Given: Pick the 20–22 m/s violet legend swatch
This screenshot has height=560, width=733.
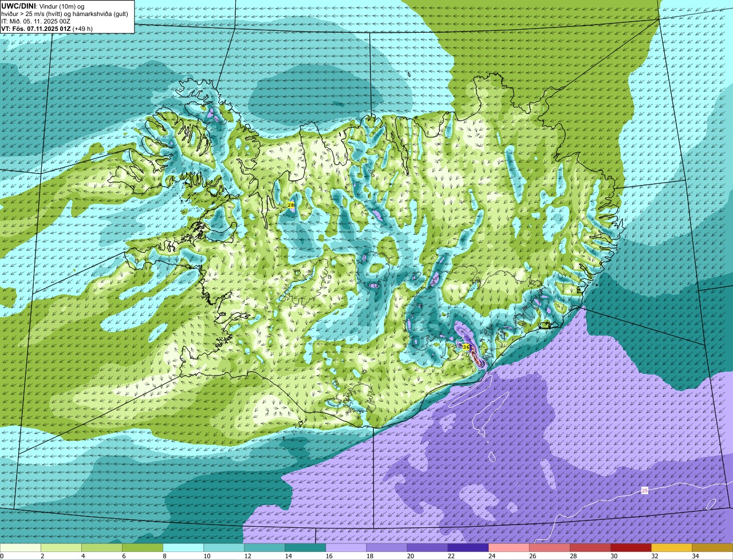Looking at the screenshot, I should 427,547.
